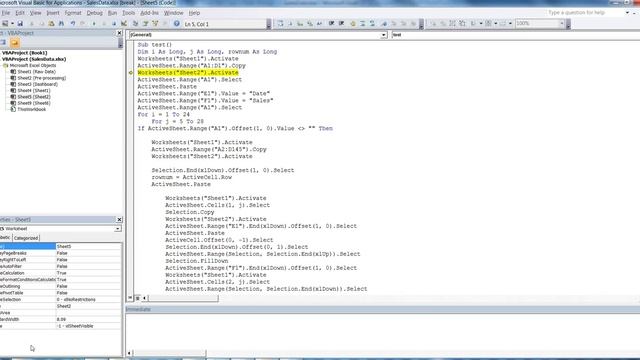The width and height of the screenshot is (640, 360).
Task: Click View Object icon in the Project panel
Action: pyautogui.click(x=3, y=42)
